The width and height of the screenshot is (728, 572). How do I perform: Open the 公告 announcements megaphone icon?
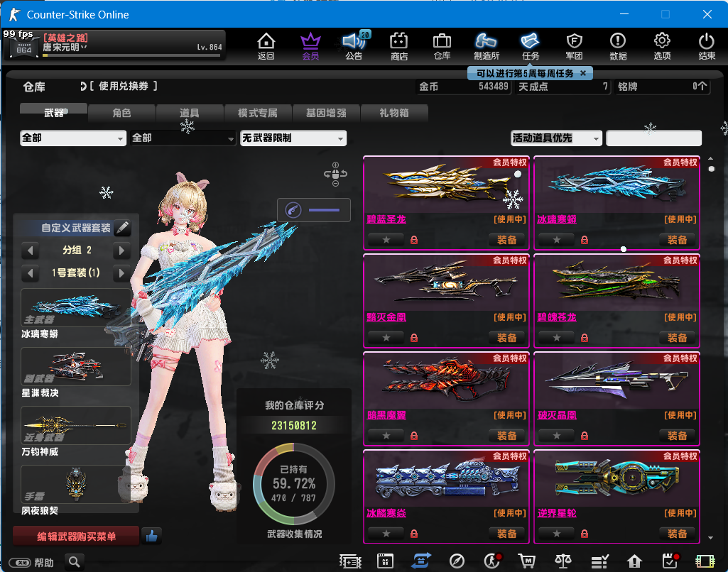[x=353, y=46]
